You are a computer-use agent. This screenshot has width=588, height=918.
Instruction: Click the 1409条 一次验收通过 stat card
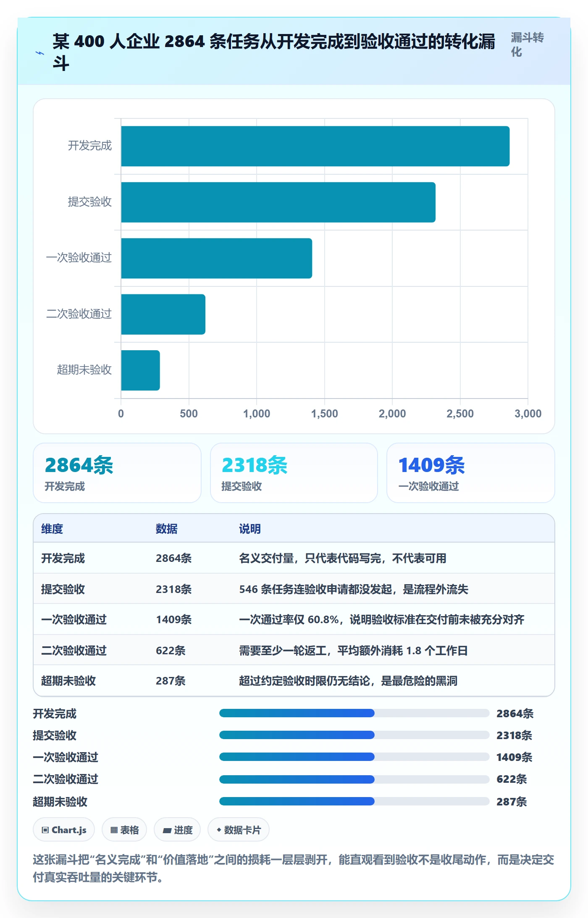click(x=471, y=473)
